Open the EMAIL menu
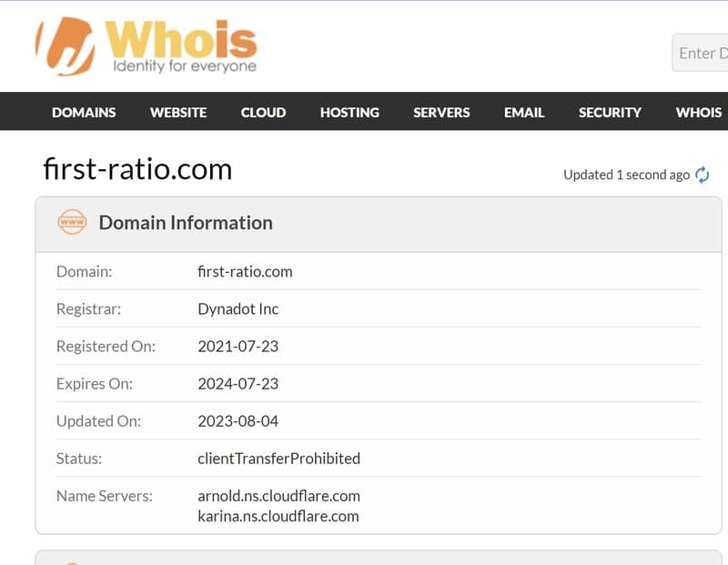Image resolution: width=728 pixels, height=565 pixels. click(524, 112)
